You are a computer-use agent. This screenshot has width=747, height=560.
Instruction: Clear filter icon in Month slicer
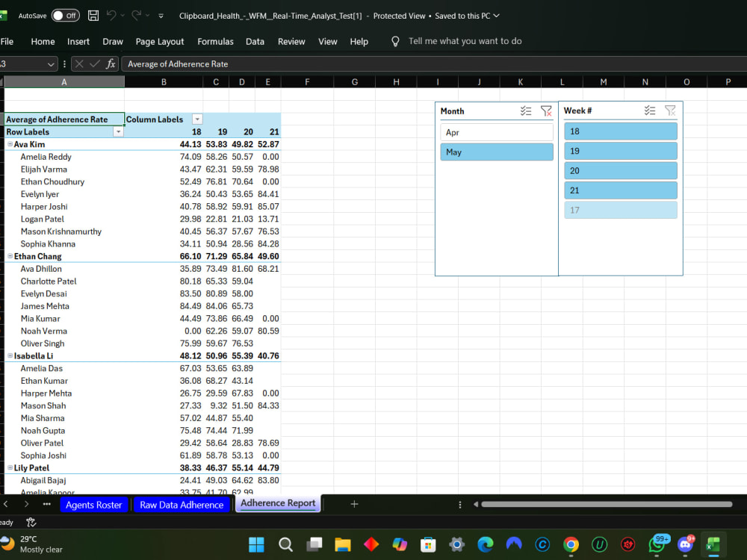(546, 111)
